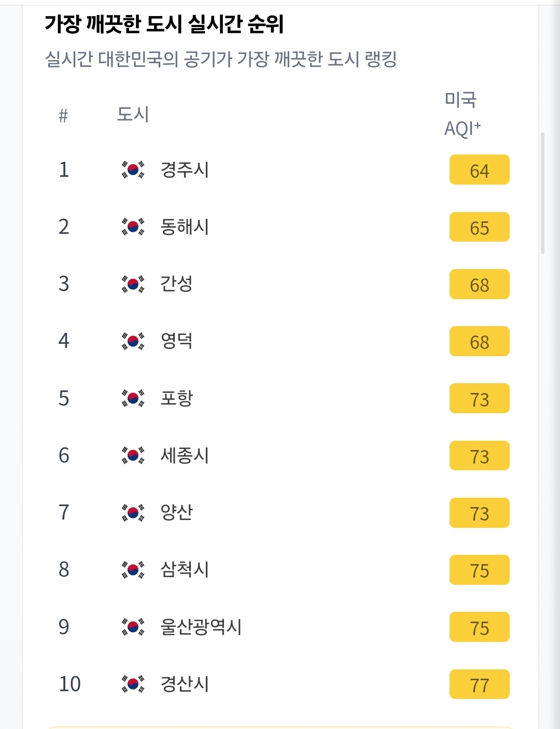Click the flag icon beside 세종시
This screenshot has height=729, width=560.
(133, 455)
